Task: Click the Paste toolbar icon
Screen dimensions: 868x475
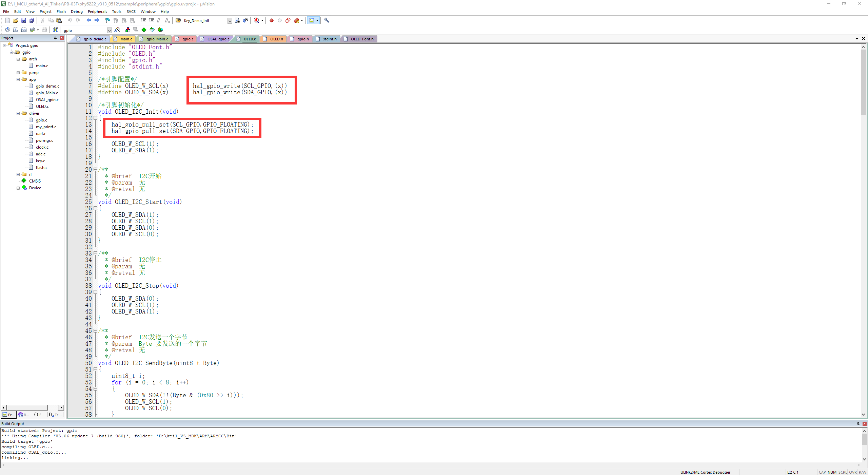Action: click(x=59, y=20)
